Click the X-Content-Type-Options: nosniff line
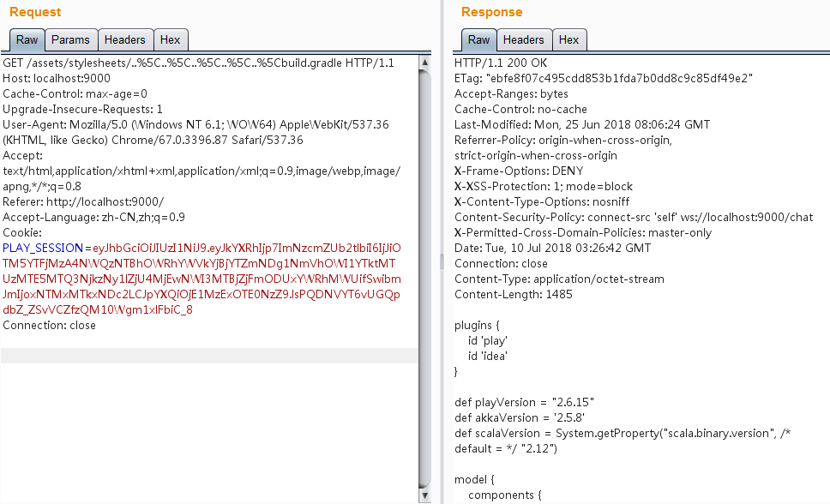 [x=542, y=201]
